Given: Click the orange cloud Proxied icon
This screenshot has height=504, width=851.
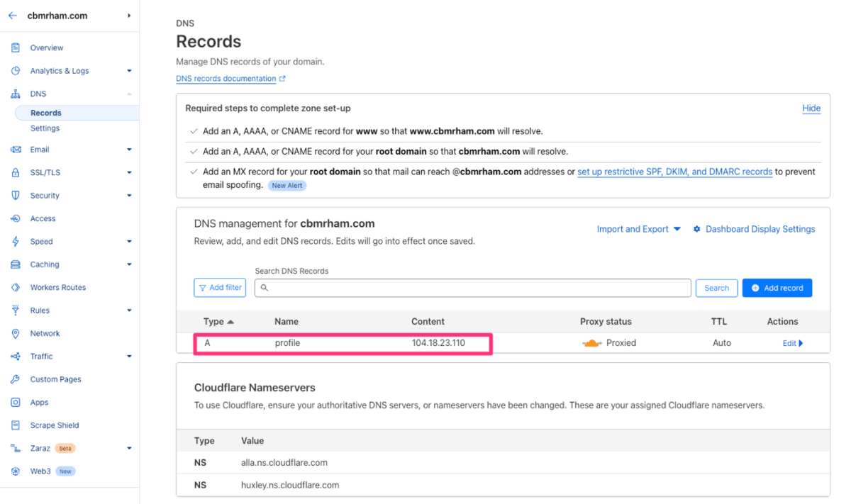Looking at the screenshot, I should point(591,343).
